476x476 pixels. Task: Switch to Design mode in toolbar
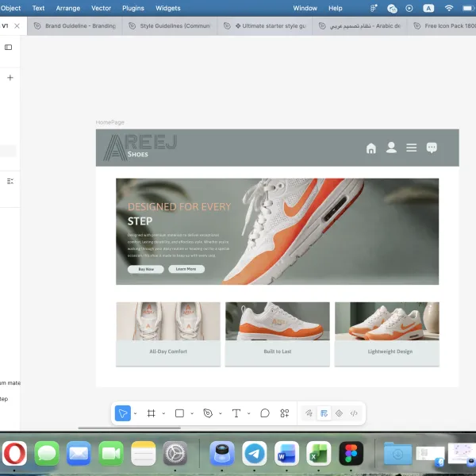point(324,413)
